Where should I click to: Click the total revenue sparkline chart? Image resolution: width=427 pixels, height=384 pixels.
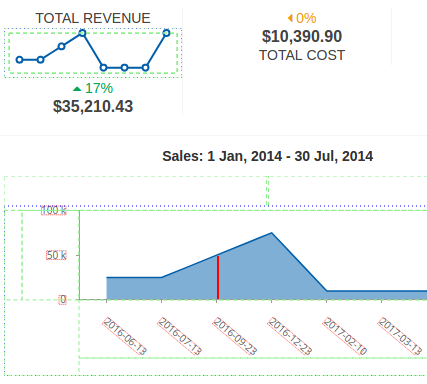[x=93, y=53]
